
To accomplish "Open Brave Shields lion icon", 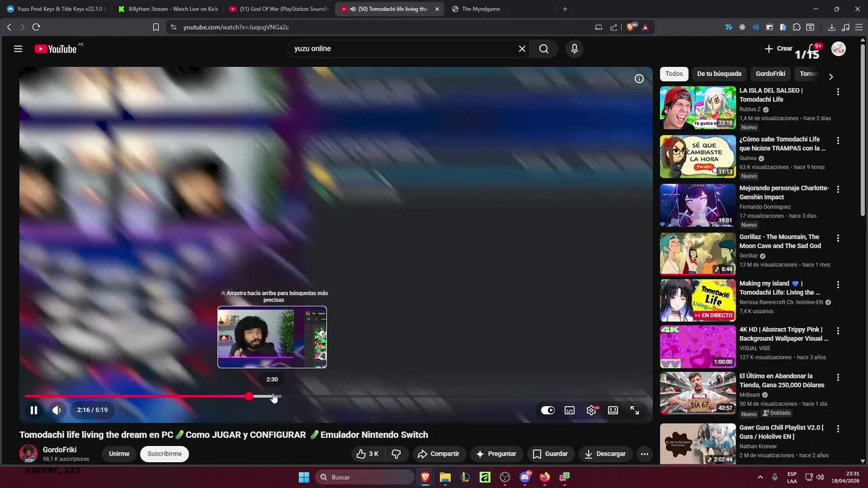I will tap(631, 27).
